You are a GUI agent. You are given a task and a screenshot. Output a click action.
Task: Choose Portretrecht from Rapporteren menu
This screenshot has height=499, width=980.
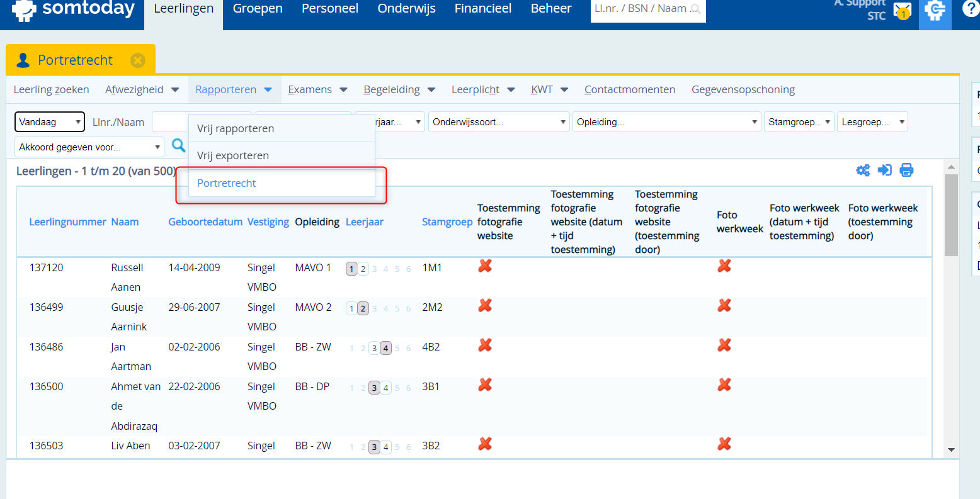click(282, 183)
